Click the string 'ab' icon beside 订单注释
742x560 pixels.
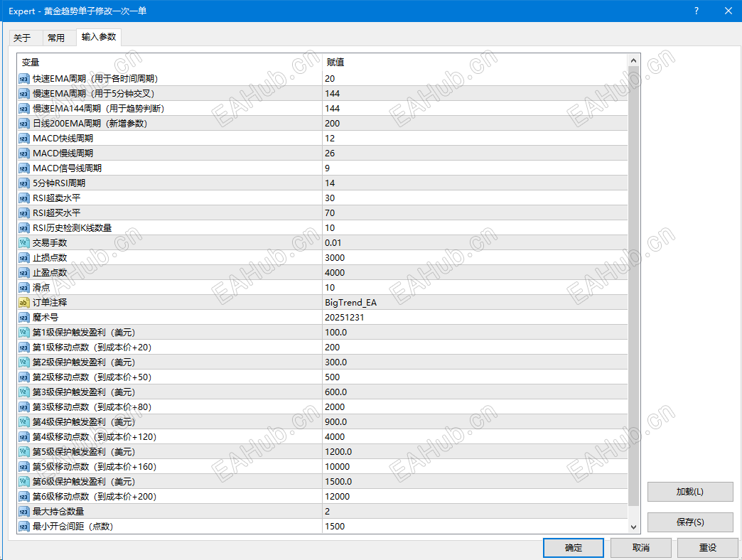click(x=23, y=303)
